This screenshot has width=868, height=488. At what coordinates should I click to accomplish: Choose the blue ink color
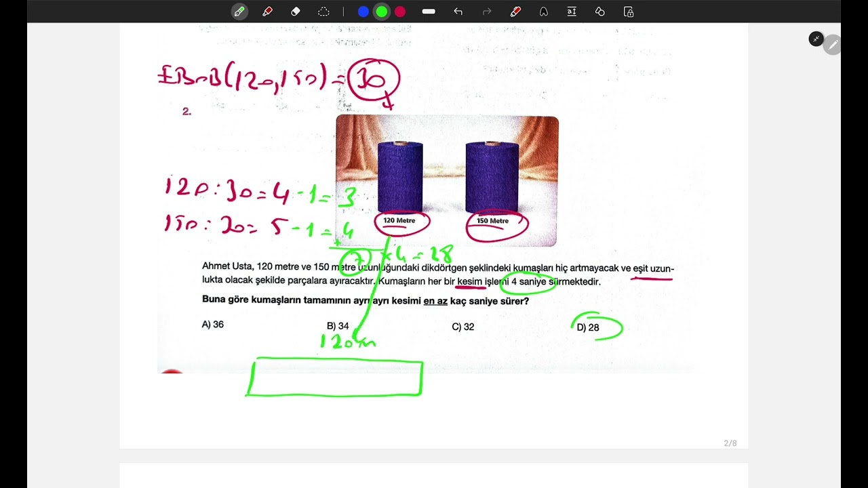coord(363,12)
